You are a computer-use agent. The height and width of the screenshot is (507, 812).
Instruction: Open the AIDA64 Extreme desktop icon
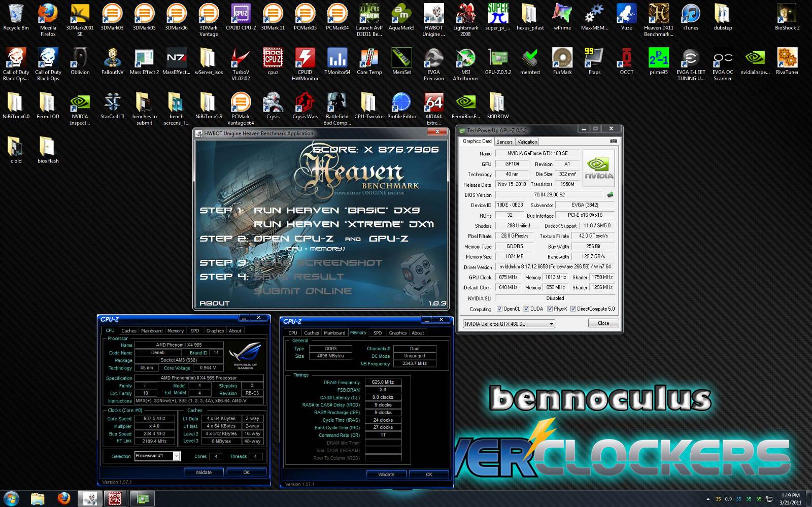point(433,109)
